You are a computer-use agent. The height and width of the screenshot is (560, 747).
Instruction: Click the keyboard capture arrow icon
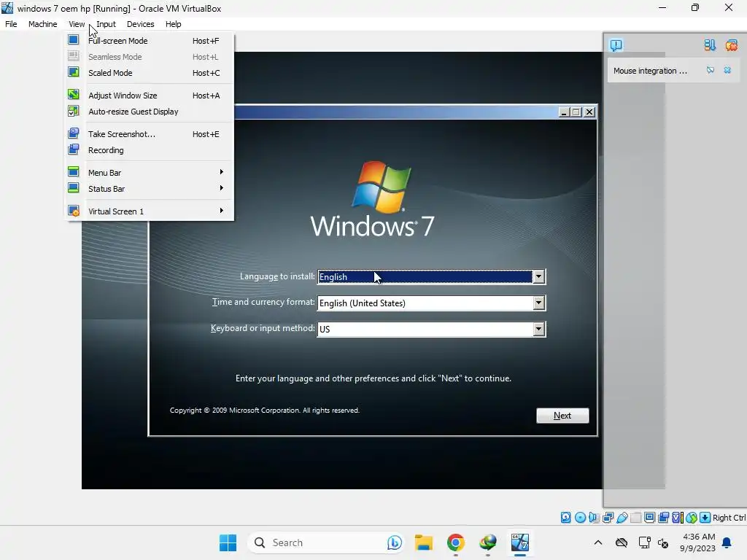(705, 517)
